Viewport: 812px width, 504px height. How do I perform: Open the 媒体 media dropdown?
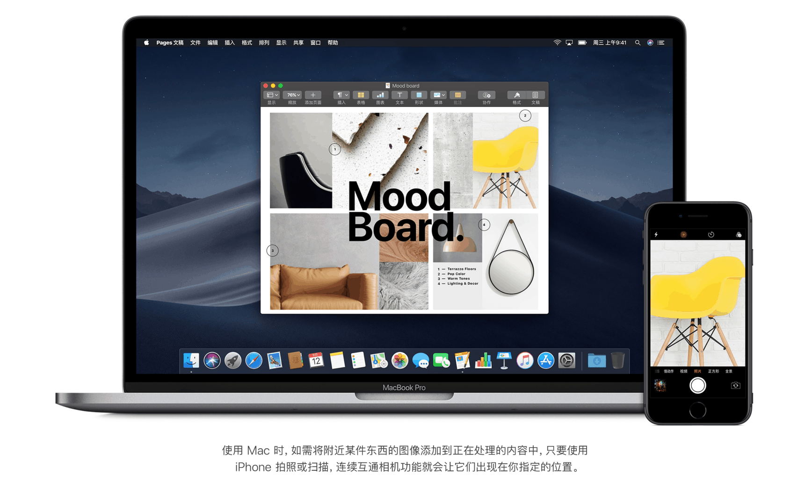click(438, 95)
